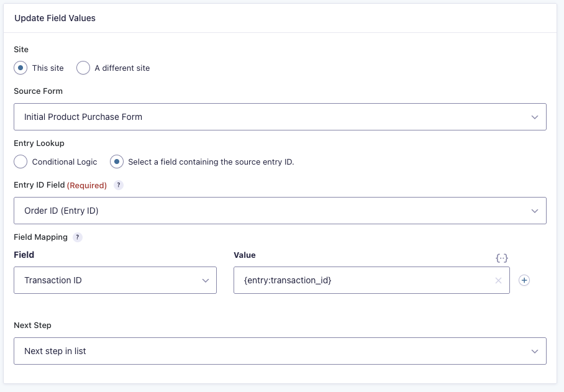Expand the Order ID (Entry ID) dropdown
564x392 pixels.
[280, 211]
